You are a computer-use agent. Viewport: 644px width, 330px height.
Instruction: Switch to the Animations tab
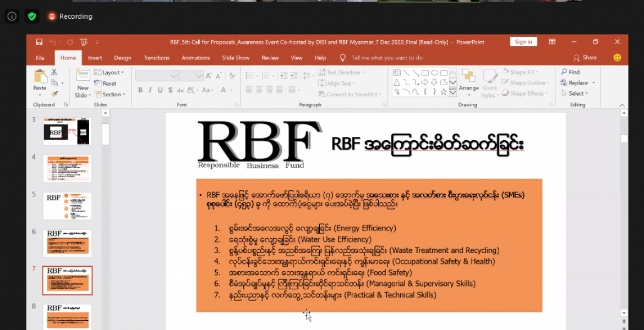(196, 58)
